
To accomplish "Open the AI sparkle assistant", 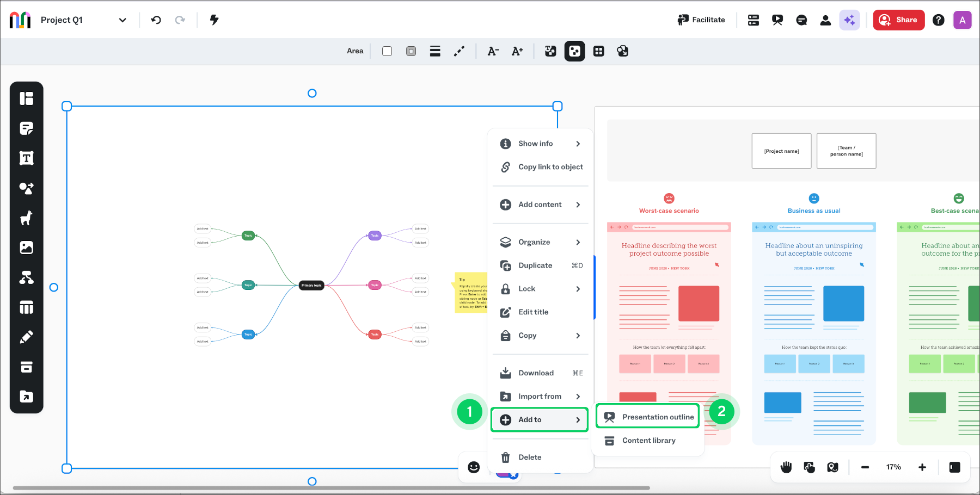I will click(849, 20).
